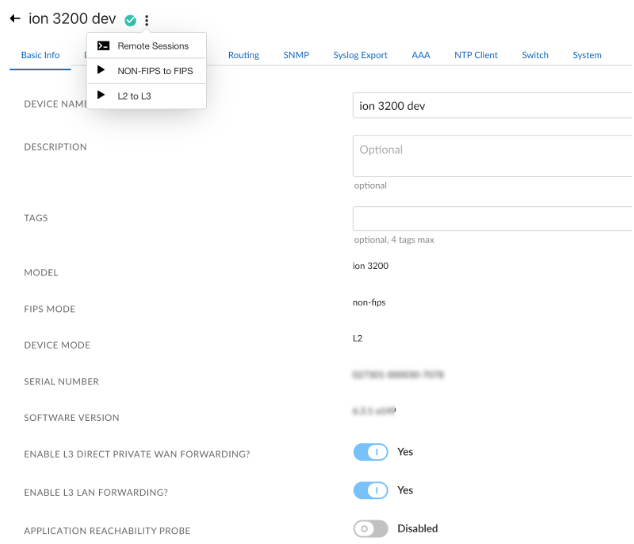
Task: Click play icon beside L2 to L3
Action: (x=102, y=95)
